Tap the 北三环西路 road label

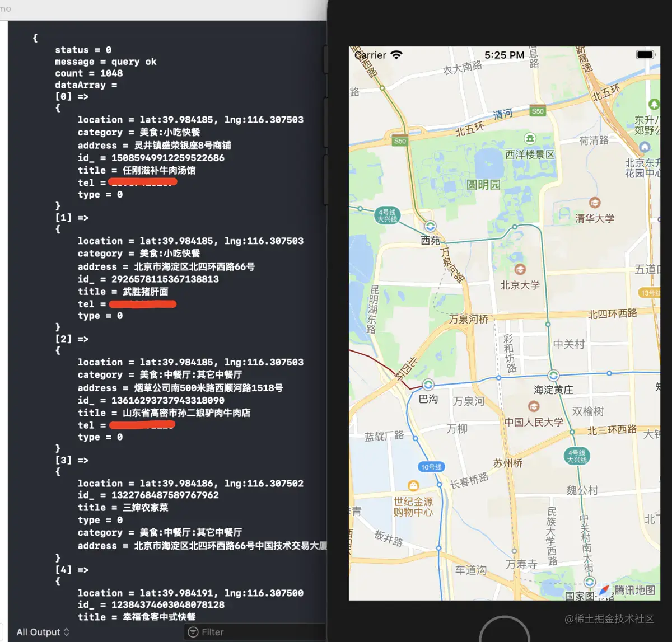(x=612, y=430)
